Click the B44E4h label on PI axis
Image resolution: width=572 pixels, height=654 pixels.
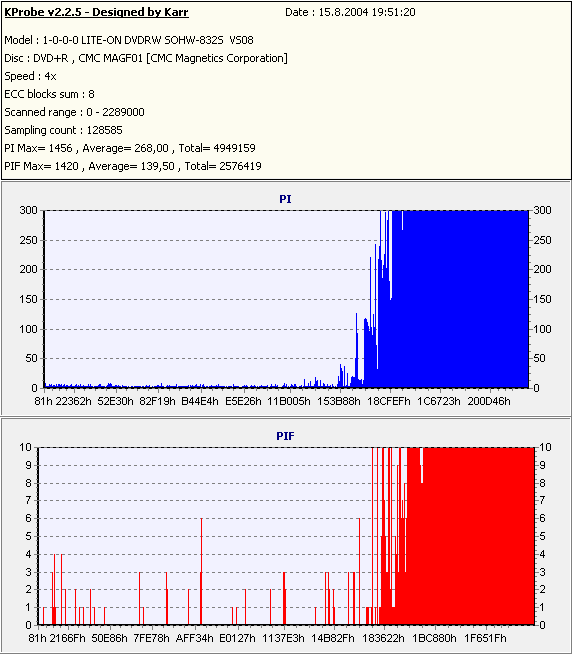[x=200, y=401]
